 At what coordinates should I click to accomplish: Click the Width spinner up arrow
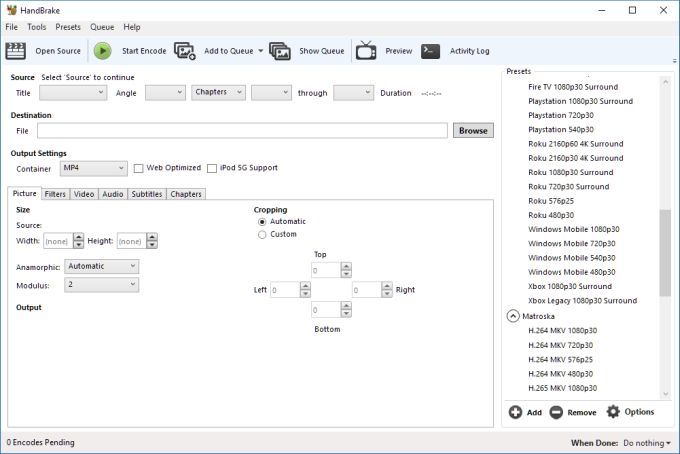tap(78, 237)
